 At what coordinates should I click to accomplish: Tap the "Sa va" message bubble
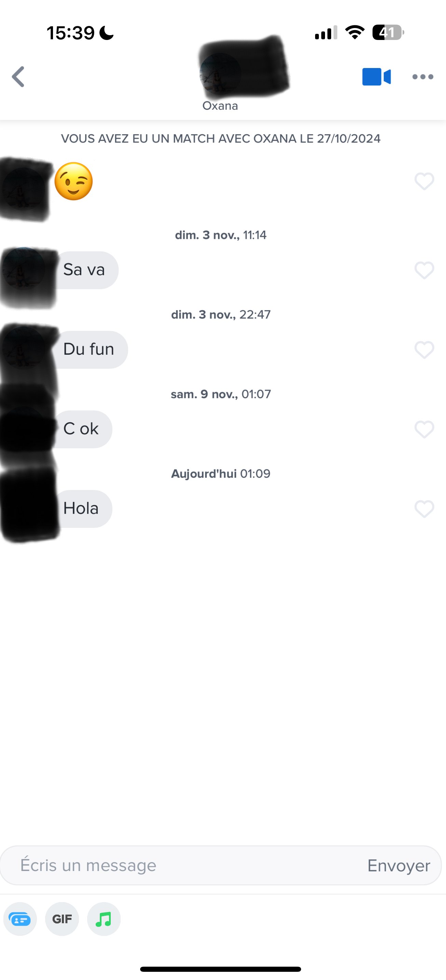pyautogui.click(x=87, y=270)
